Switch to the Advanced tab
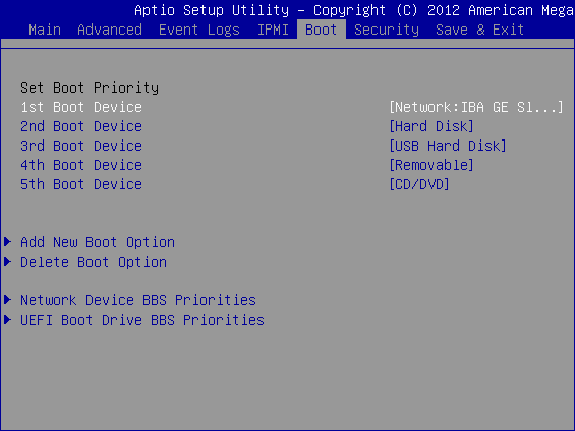The width and height of the screenshot is (575, 431). pos(109,30)
